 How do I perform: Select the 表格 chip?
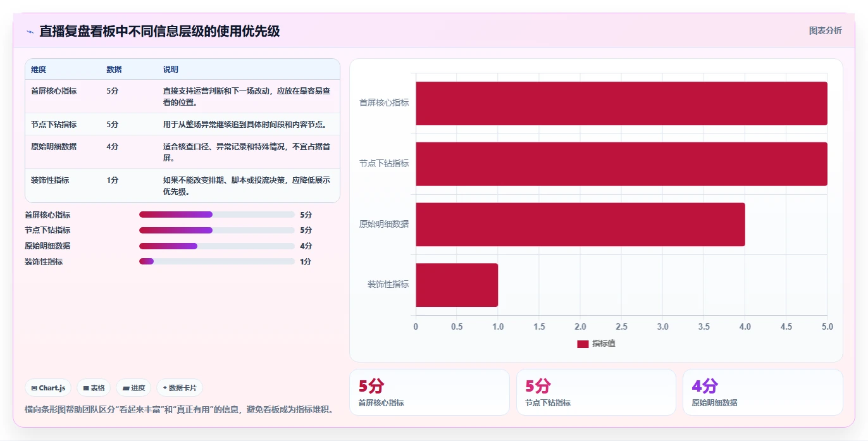[93, 388]
